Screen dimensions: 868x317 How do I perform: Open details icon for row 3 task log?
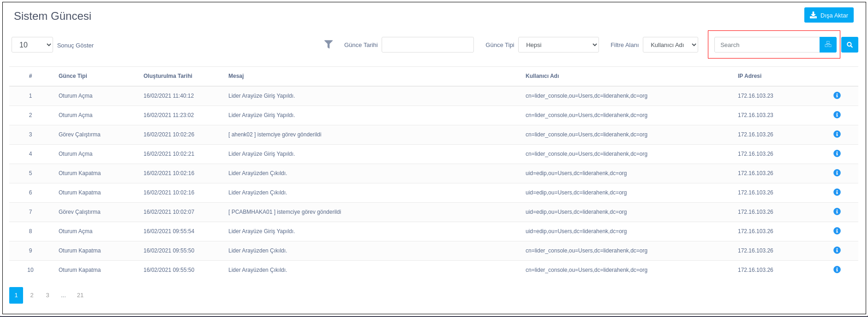(837, 134)
